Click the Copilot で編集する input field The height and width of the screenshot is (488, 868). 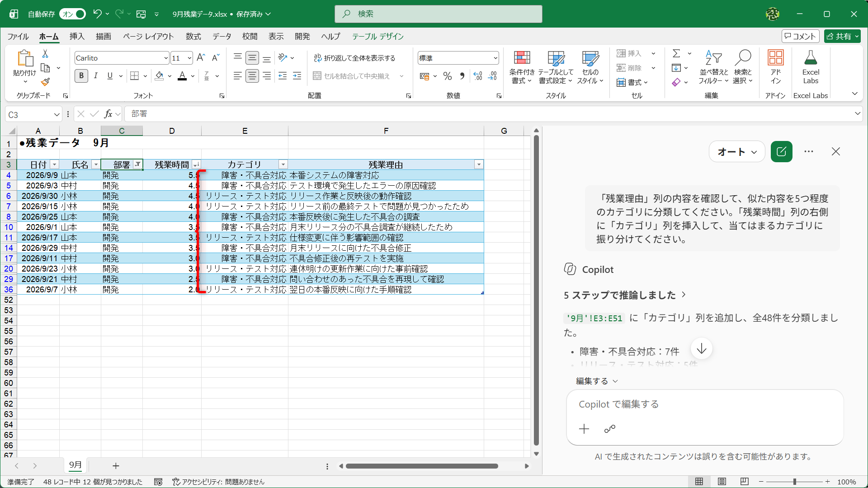tap(705, 404)
